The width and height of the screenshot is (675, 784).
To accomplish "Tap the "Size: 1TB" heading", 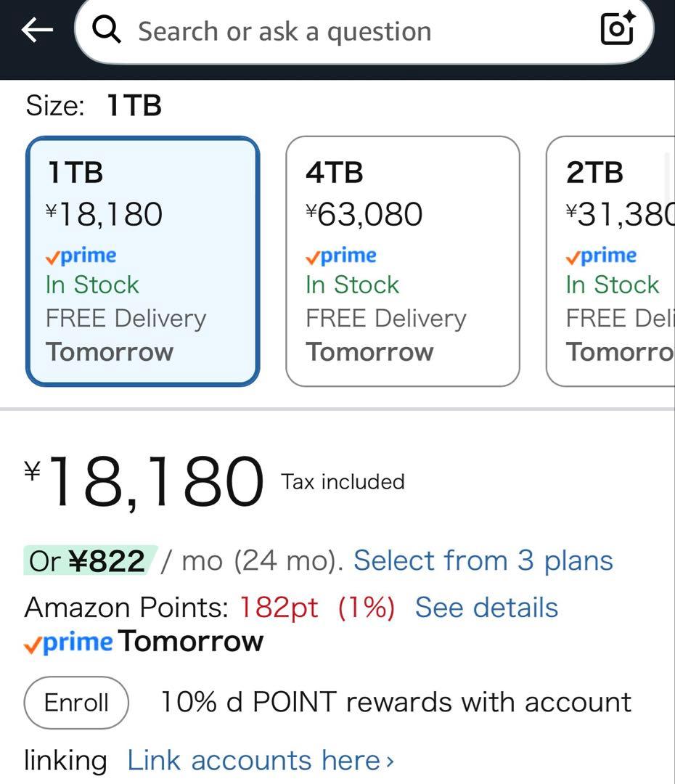I will pyautogui.click(x=94, y=106).
